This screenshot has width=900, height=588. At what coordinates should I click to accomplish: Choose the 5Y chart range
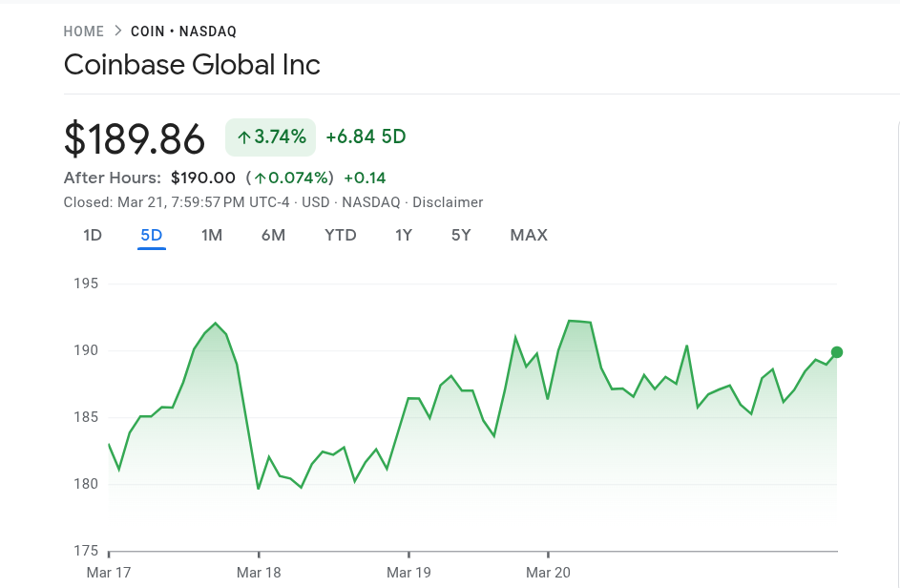point(461,236)
